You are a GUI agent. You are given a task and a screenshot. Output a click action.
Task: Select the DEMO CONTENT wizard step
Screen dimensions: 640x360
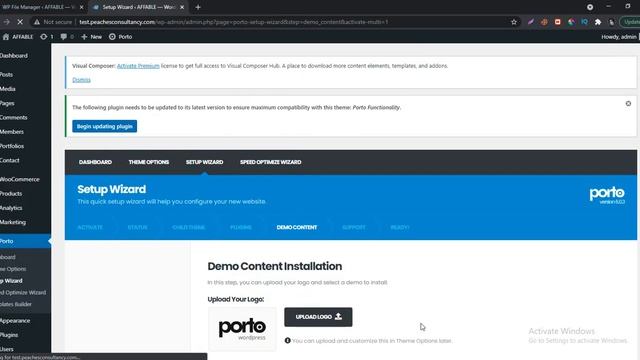pos(297,227)
